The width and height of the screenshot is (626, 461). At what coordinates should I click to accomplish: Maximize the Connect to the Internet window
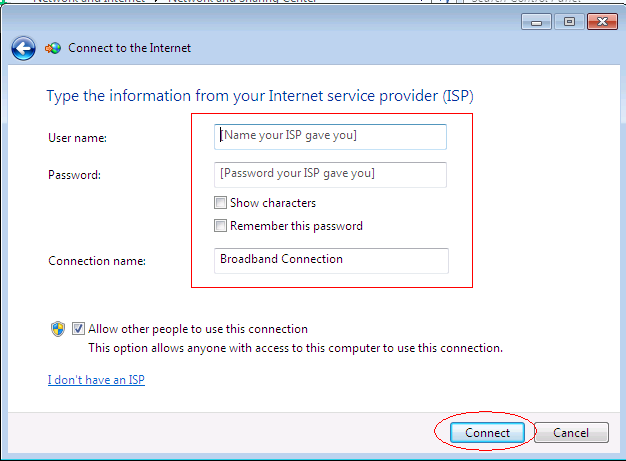click(569, 22)
